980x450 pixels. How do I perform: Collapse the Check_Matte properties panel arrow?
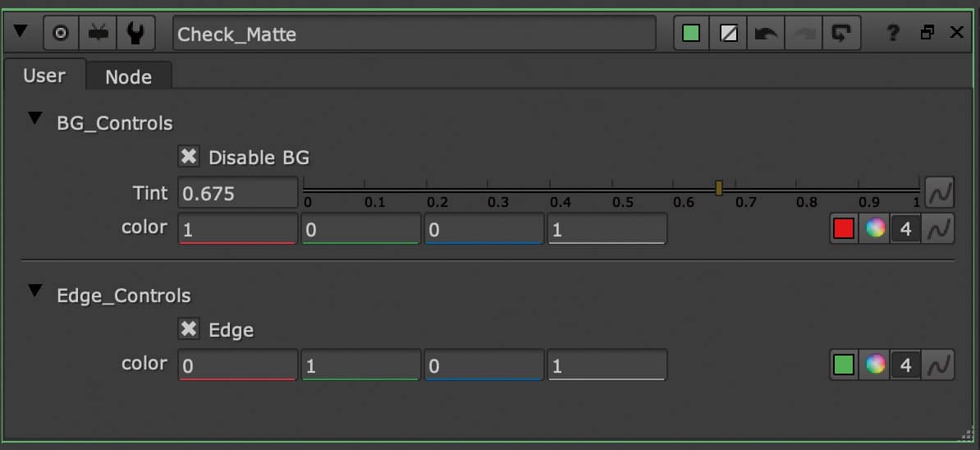coord(21,30)
